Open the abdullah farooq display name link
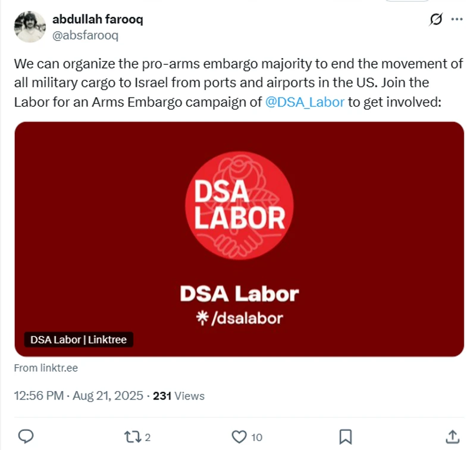476x450 pixels. pyautogui.click(x=98, y=19)
